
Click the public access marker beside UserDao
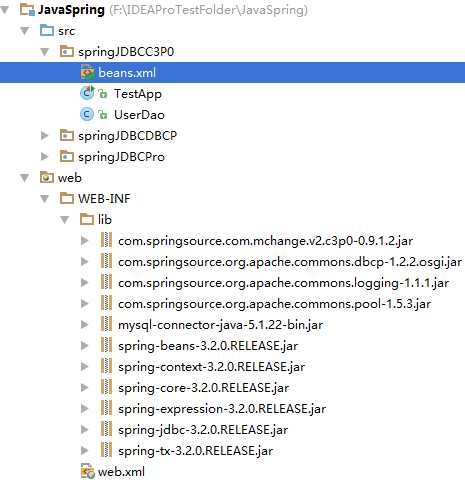[x=103, y=115]
